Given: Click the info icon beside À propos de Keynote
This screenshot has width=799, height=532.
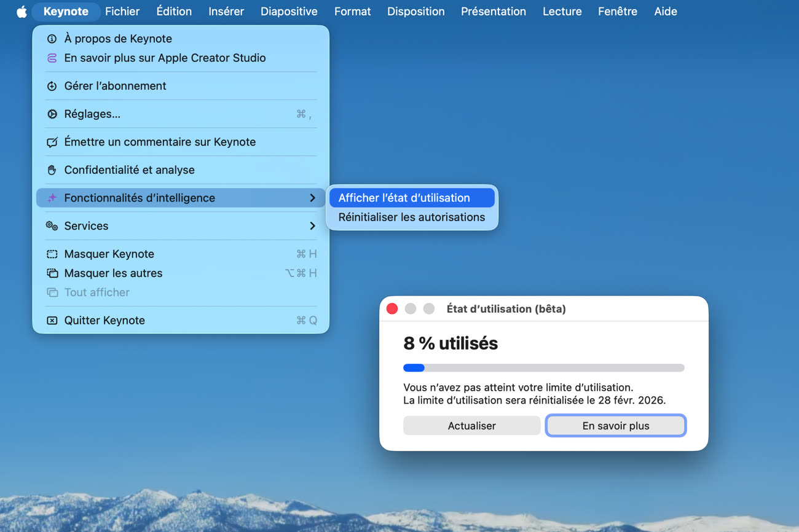Looking at the screenshot, I should (x=52, y=39).
